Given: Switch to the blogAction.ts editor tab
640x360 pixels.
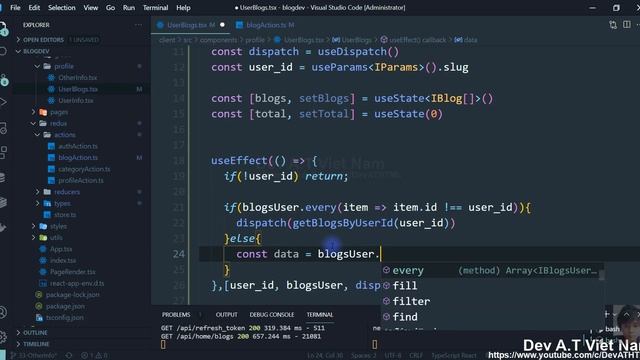Looking at the screenshot, I should [266, 25].
